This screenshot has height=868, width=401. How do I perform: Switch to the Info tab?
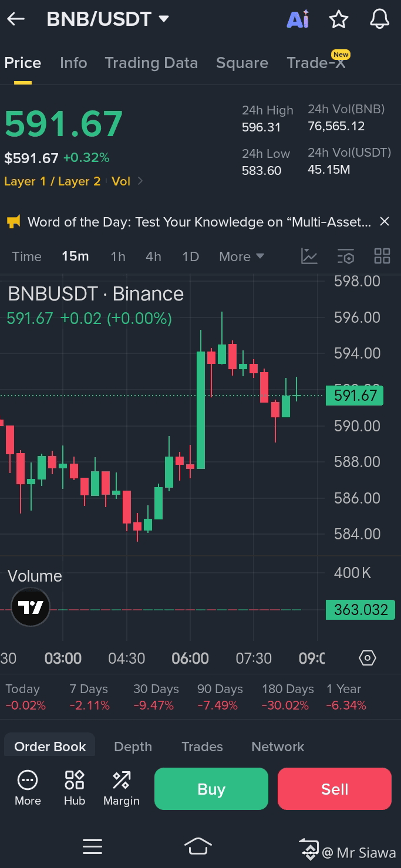coord(73,63)
